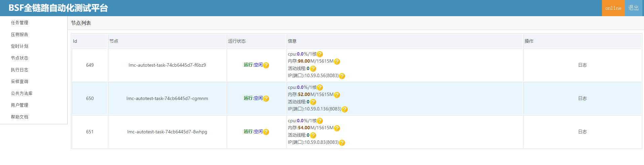Go to 用户管理 in the sidebar

20,105
